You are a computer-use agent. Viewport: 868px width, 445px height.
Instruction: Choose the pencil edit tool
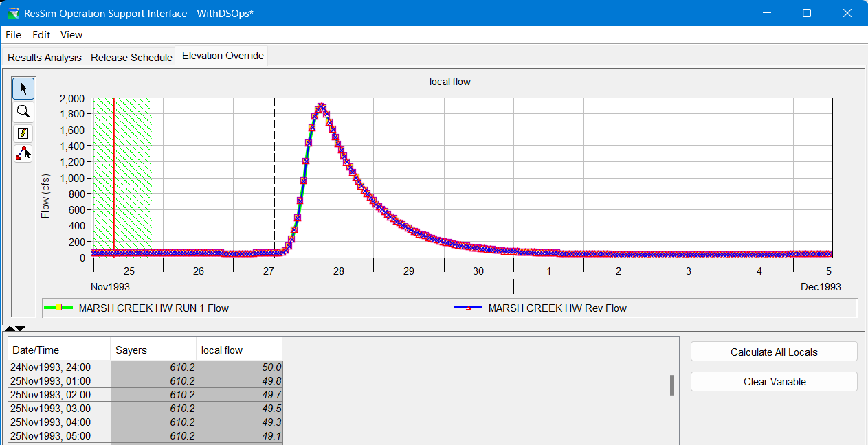23,133
